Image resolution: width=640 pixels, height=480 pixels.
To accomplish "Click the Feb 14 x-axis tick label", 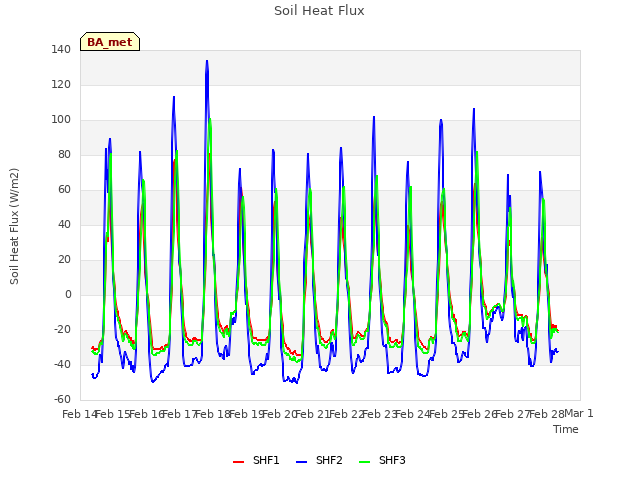I will click(79, 414).
